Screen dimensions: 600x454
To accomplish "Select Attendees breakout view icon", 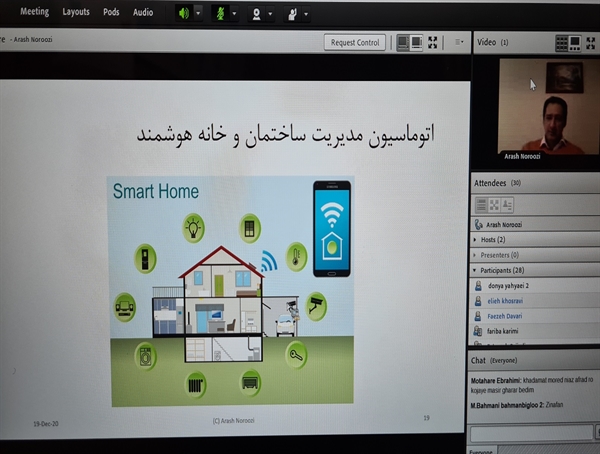I will tap(494, 205).
